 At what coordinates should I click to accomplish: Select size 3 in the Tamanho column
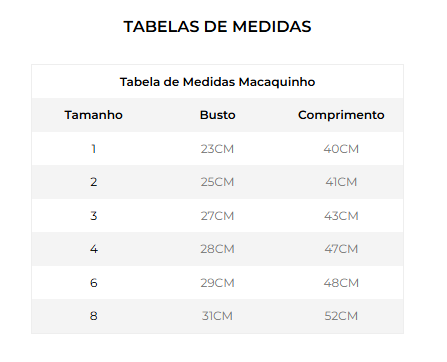(x=94, y=216)
